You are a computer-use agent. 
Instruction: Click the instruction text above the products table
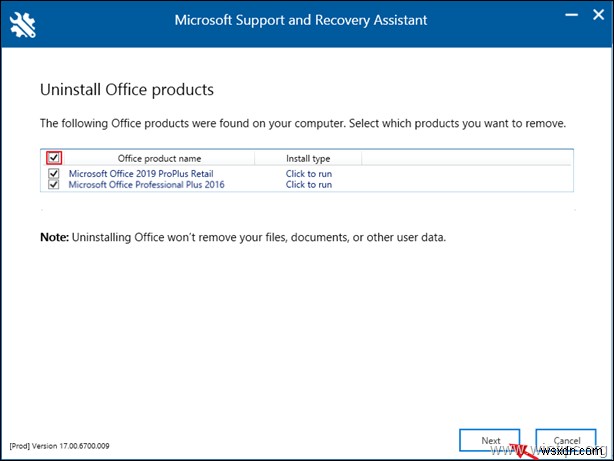302,124
